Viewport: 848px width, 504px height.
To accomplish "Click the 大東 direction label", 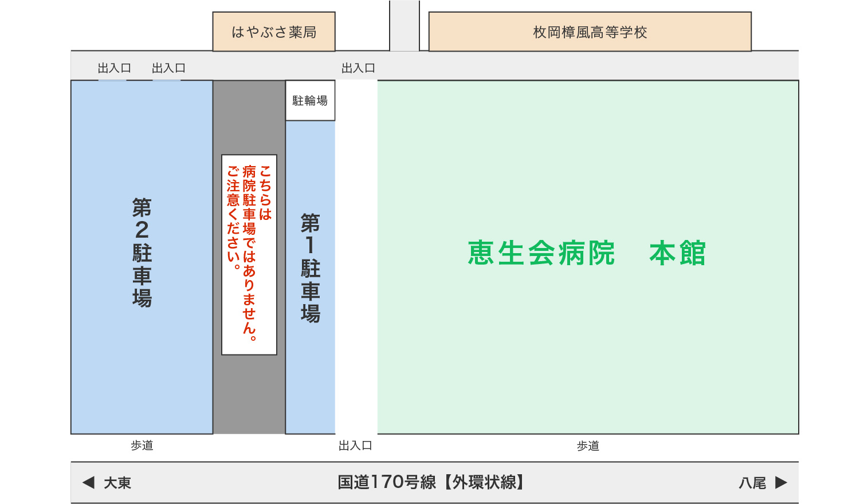I will click(x=117, y=483).
